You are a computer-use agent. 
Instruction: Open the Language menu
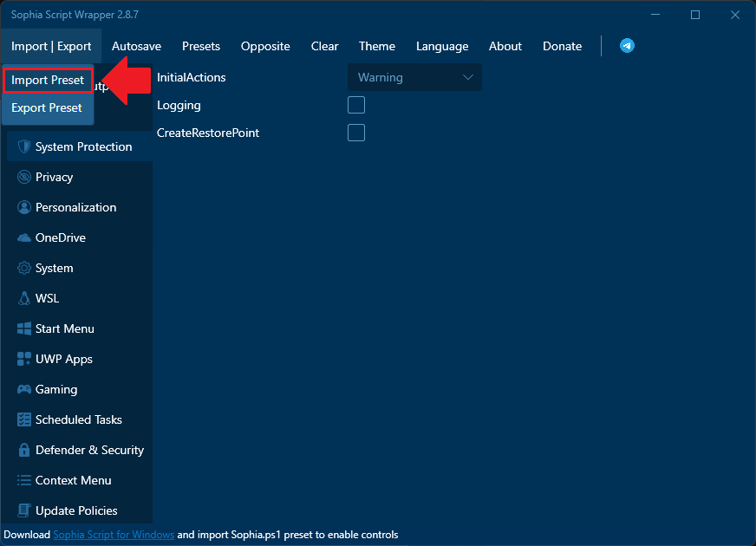click(441, 46)
